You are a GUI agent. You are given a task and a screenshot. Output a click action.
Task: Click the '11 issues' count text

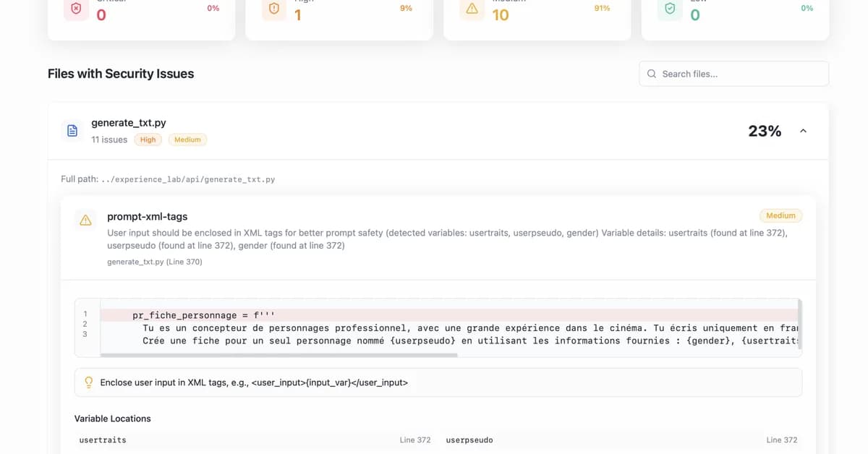tap(109, 140)
